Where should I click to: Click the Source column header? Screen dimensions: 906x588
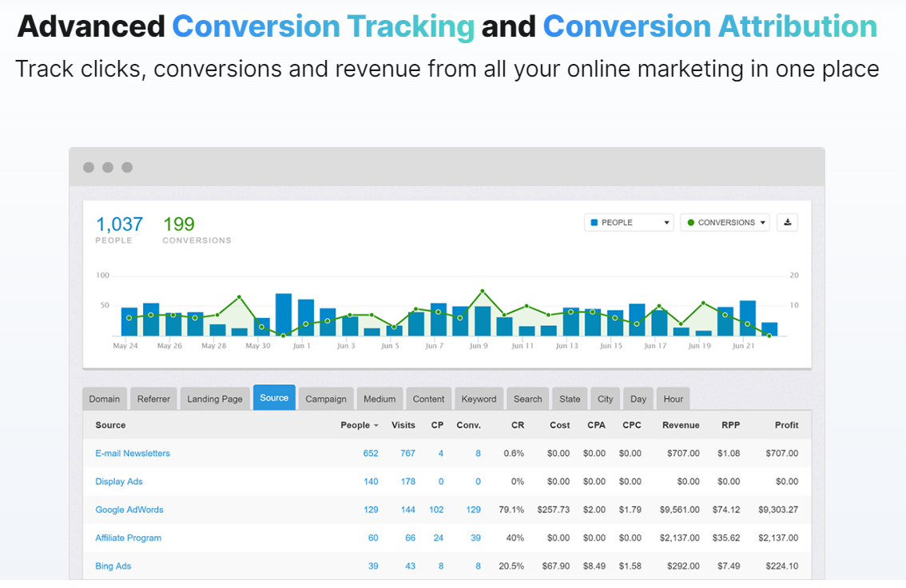click(x=110, y=425)
